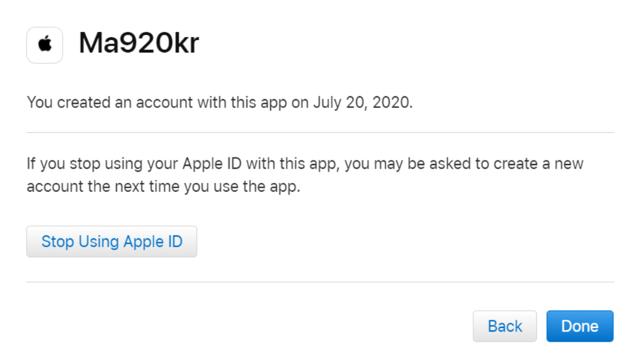Image resolution: width=636 pixels, height=364 pixels.
Task: Click the Stop Using Apple ID button
Action: (x=112, y=241)
